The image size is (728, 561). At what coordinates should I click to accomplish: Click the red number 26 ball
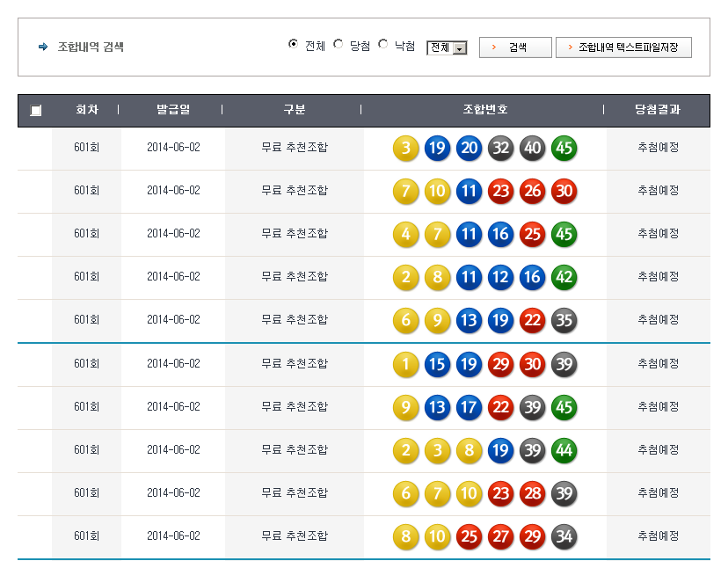[x=533, y=191]
